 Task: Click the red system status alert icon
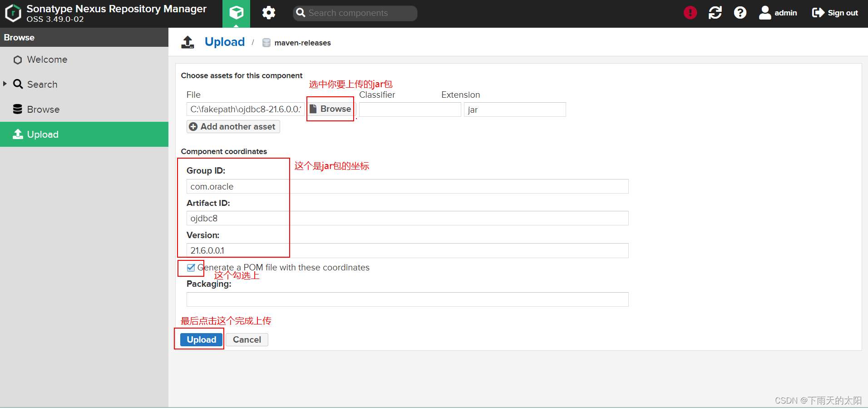tap(690, 13)
